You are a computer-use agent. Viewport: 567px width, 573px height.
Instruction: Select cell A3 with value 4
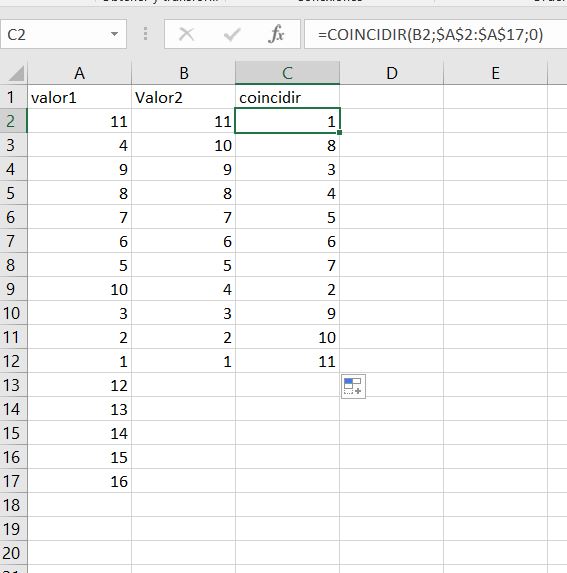coord(80,145)
